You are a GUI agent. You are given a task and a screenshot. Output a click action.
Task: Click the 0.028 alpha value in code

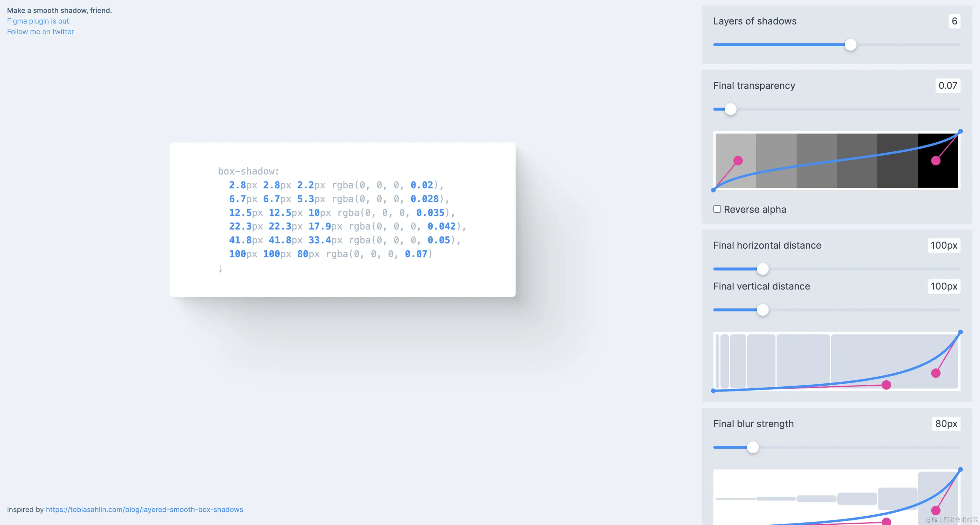(x=425, y=199)
